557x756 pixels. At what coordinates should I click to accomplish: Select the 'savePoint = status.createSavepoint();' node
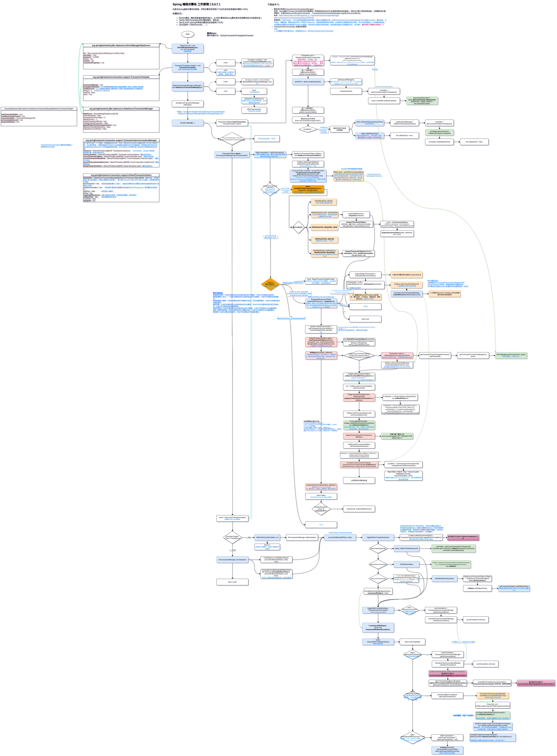[308, 81]
